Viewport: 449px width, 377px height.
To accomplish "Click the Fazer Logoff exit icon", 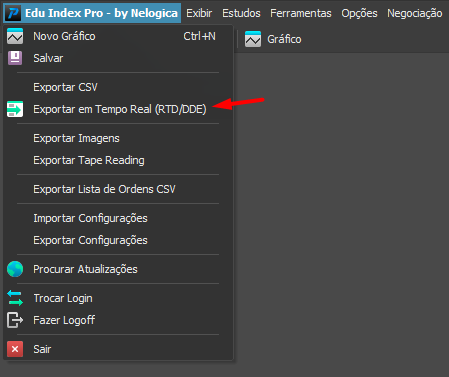I will 15,320.
